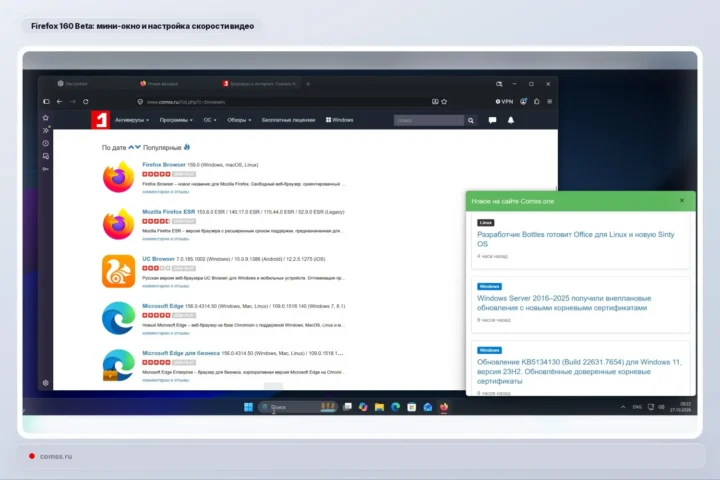Viewport: 720px width, 480px height.
Task: Open synced tabs icon in the sidebar
Action: [x=45, y=156]
